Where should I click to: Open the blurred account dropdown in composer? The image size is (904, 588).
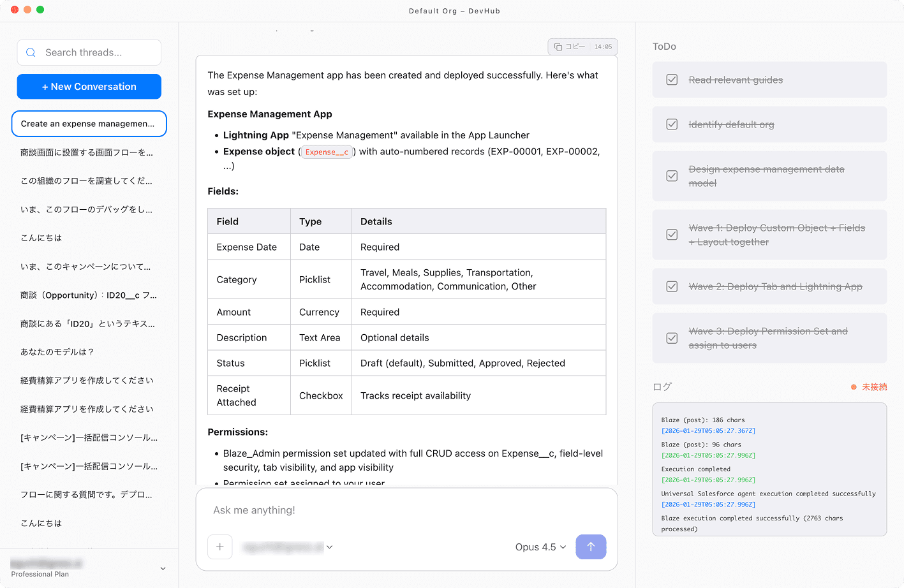click(x=287, y=547)
